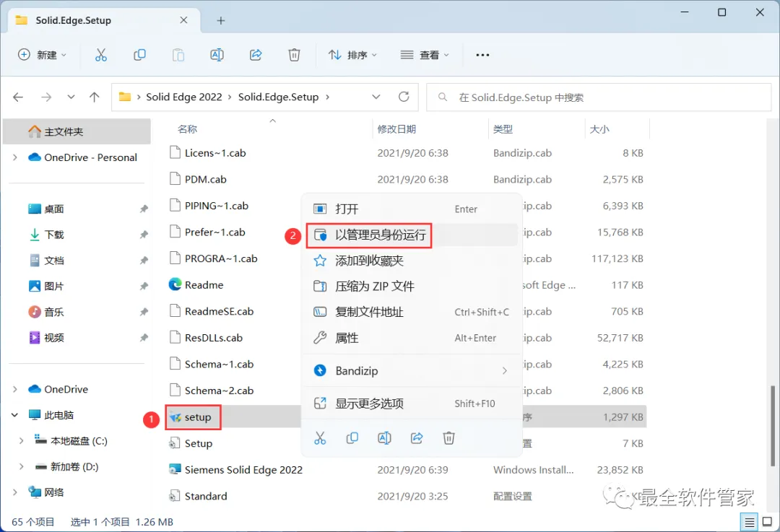Open the three-dot See more toolbar menu

[482, 55]
